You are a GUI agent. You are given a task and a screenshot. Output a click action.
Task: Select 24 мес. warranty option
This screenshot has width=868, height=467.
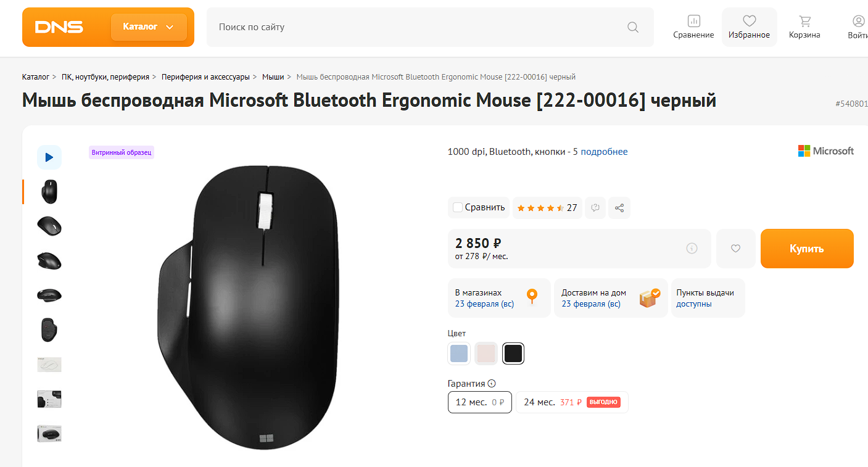(571, 402)
